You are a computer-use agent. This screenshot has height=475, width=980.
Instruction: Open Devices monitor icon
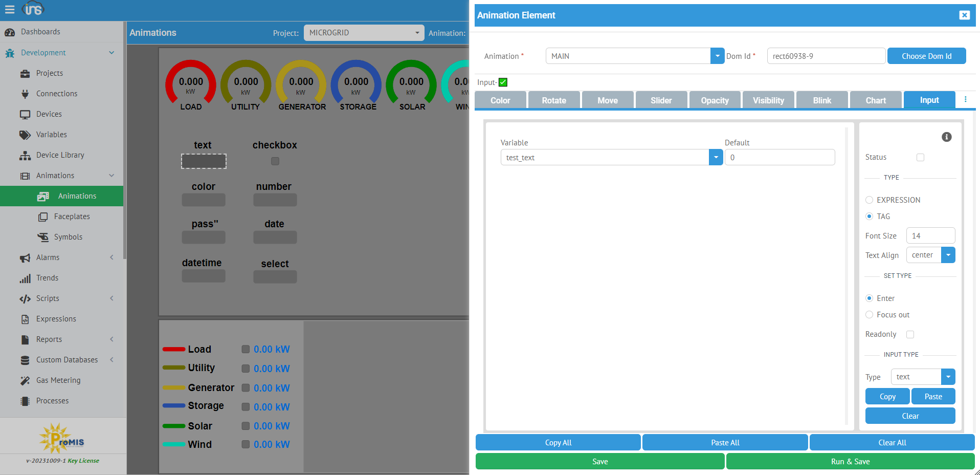coord(25,114)
